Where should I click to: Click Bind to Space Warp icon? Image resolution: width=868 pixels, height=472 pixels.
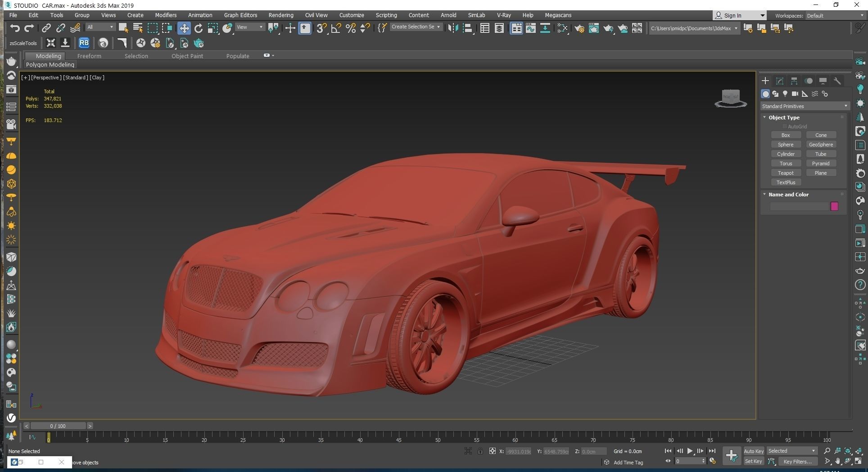click(75, 28)
